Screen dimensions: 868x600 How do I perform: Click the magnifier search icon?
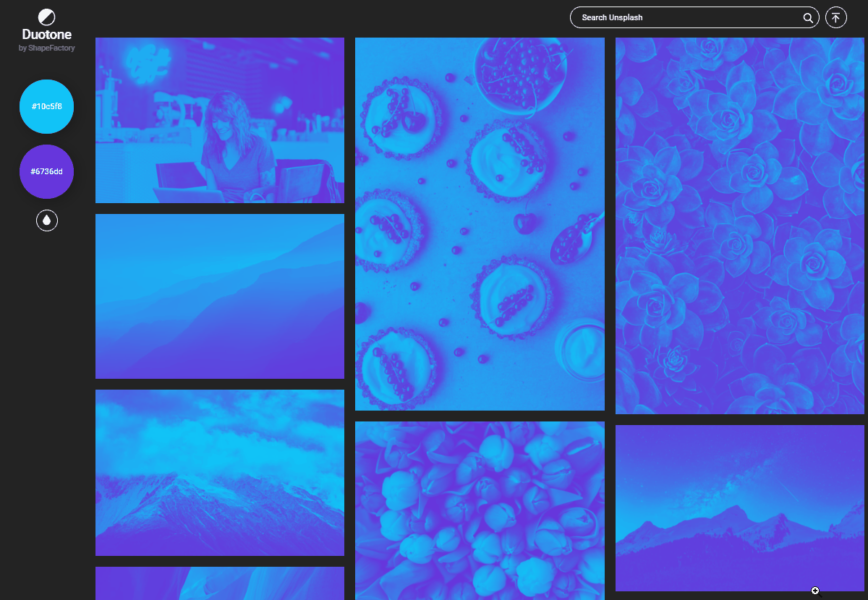point(808,17)
